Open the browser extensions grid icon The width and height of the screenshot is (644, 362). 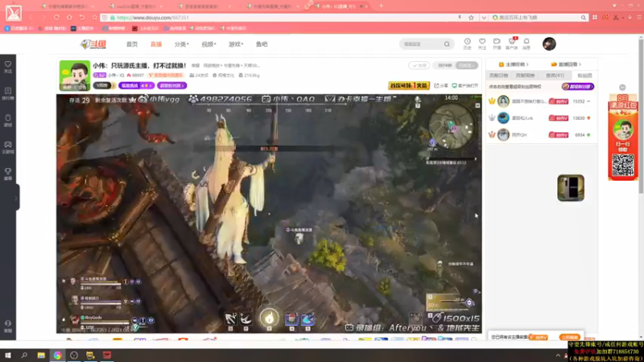click(x=595, y=18)
